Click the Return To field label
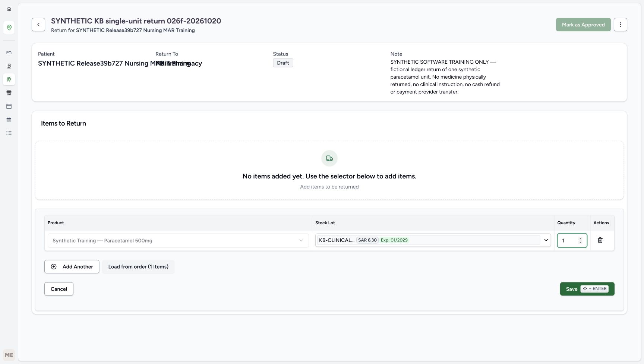This screenshot has height=364, width=644. pos(167,54)
